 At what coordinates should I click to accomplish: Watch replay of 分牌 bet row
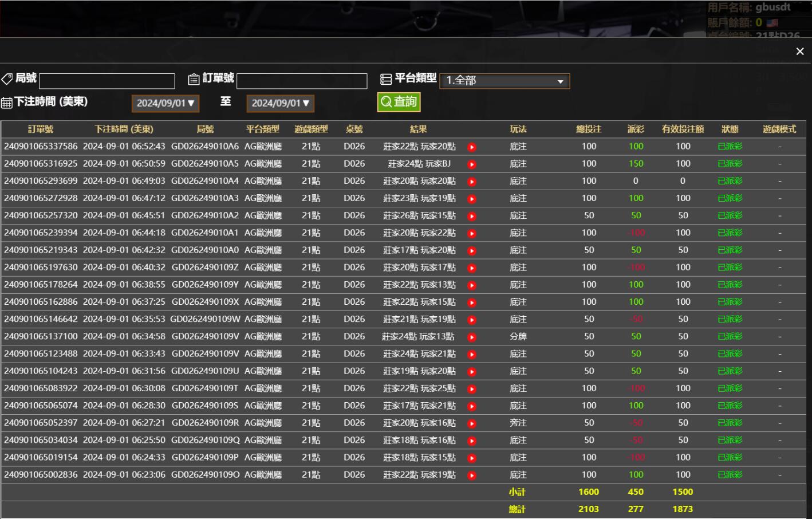coord(472,337)
